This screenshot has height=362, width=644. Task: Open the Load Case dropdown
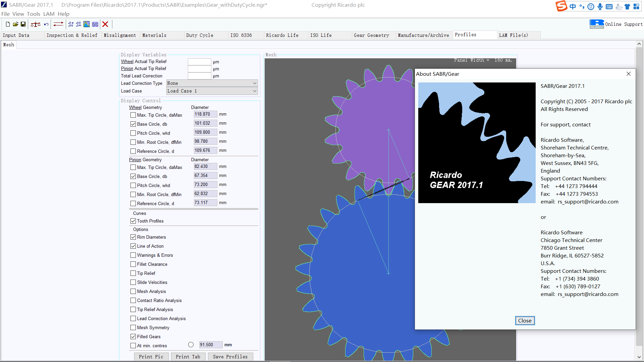click(x=212, y=91)
